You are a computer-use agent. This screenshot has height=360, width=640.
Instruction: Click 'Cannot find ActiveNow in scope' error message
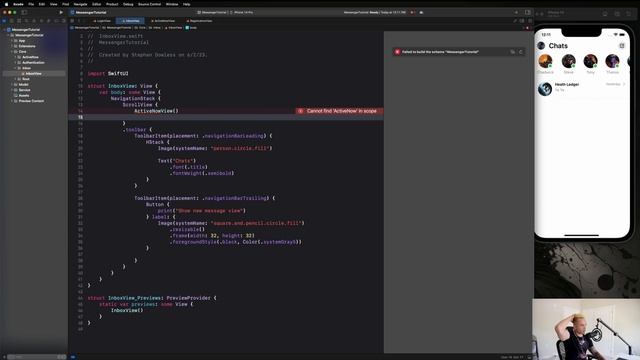point(342,111)
